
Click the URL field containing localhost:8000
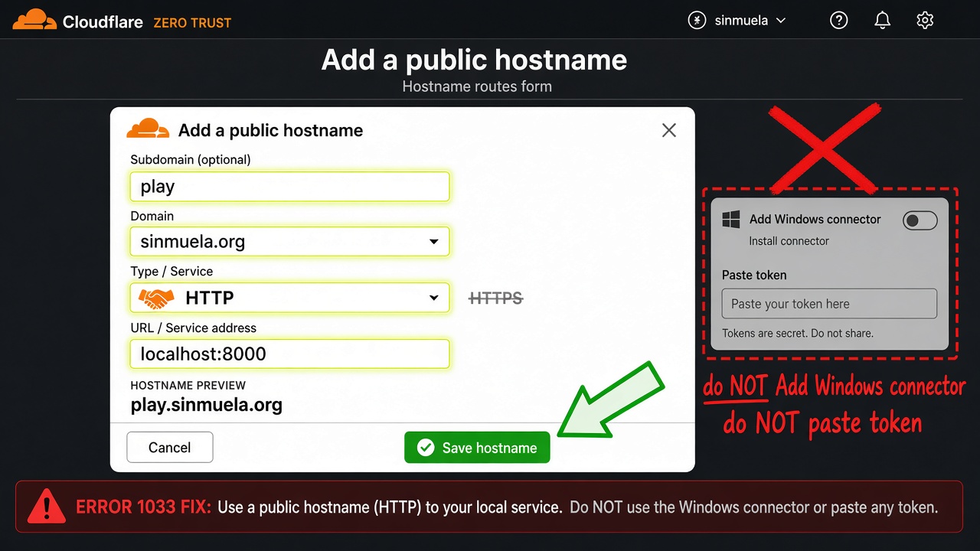[x=289, y=354]
